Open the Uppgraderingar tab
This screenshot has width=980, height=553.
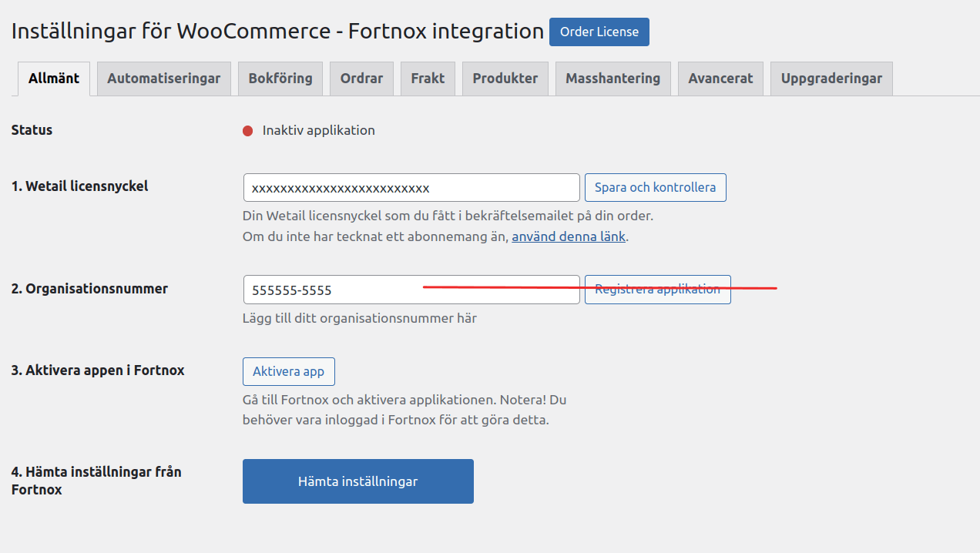pos(831,79)
